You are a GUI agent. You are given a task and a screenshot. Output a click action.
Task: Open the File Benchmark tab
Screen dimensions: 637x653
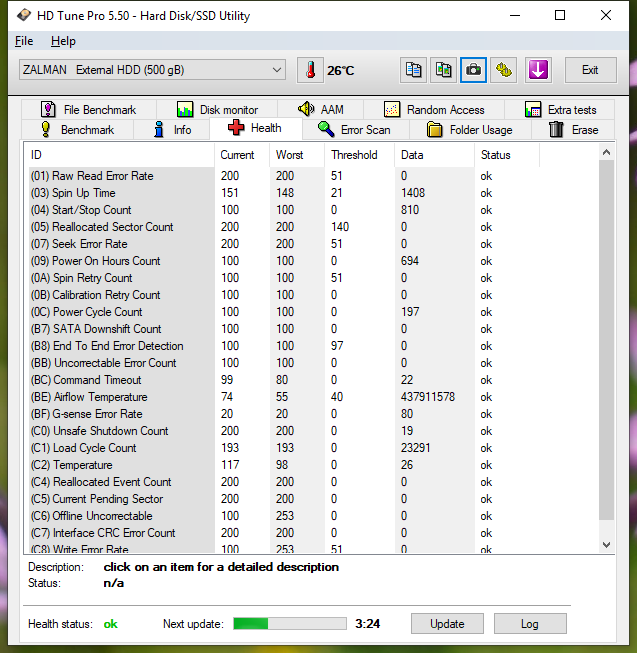[89, 110]
